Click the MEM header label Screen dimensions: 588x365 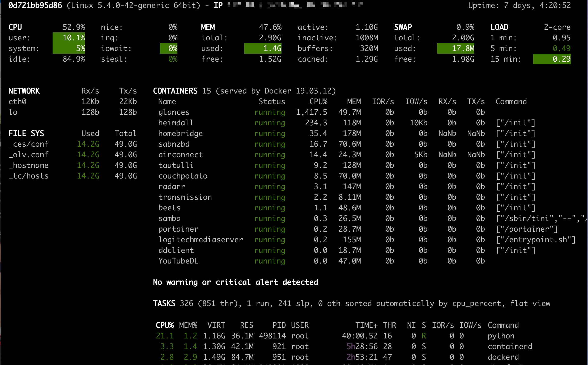pyautogui.click(x=208, y=27)
